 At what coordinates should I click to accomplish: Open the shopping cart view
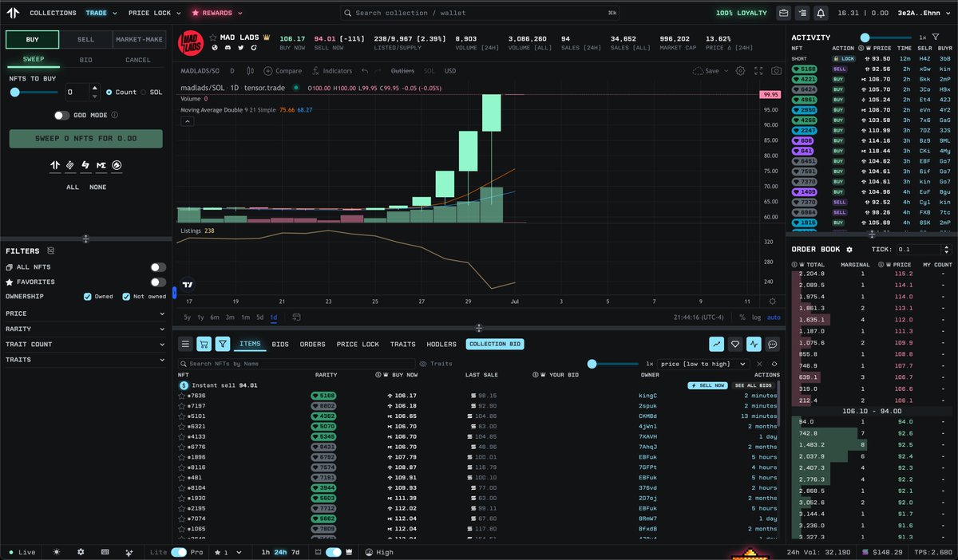(x=204, y=344)
